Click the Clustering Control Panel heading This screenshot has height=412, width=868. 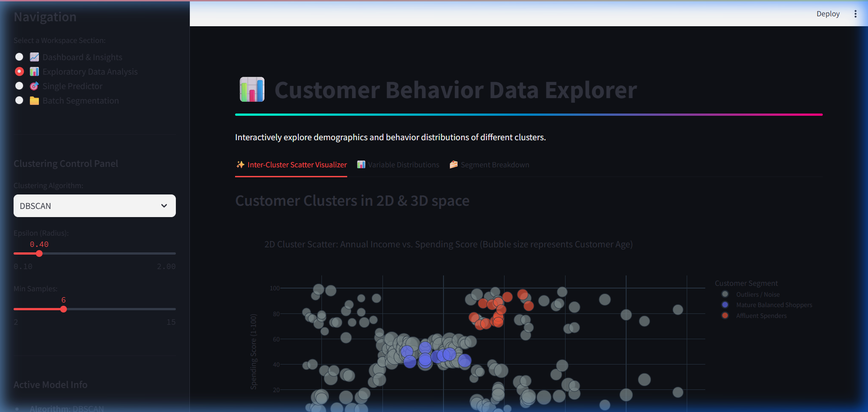(66, 164)
